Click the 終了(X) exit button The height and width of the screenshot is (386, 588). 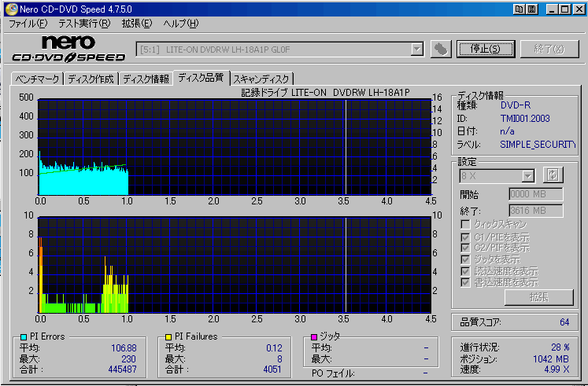[549, 49]
